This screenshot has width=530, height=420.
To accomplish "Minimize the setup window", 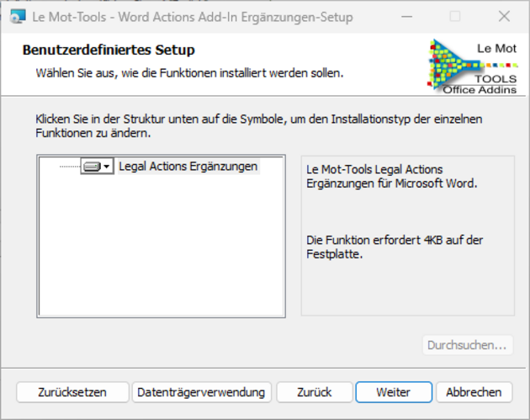I will tap(407, 16).
